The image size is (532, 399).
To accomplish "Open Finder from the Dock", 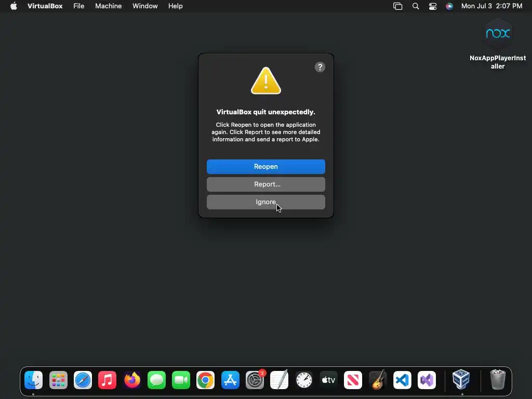I will point(34,380).
